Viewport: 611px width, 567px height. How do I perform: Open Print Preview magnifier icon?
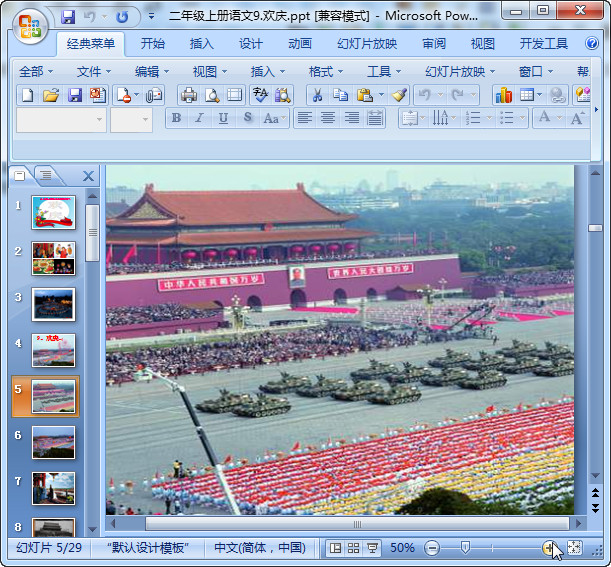(x=212, y=95)
